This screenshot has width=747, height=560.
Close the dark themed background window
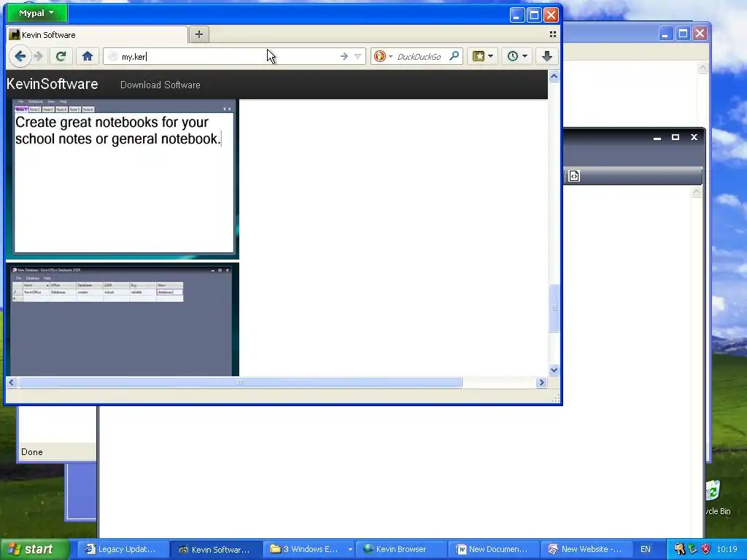(x=694, y=137)
